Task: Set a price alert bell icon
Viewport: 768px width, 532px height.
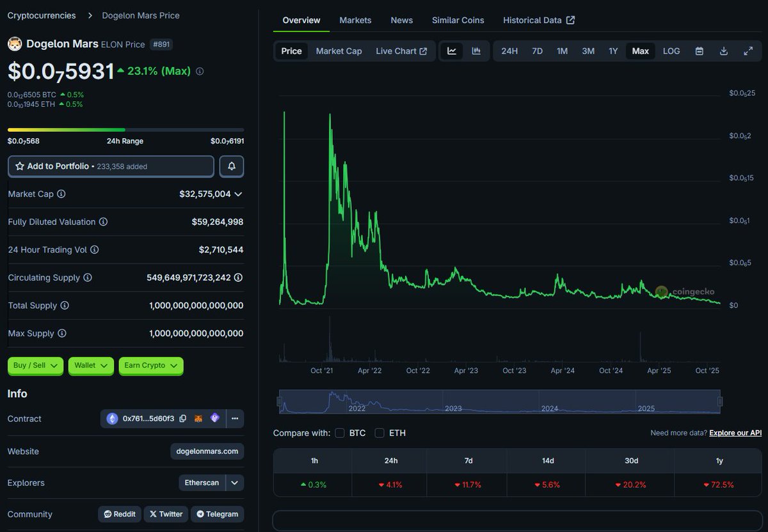Action: [232, 166]
